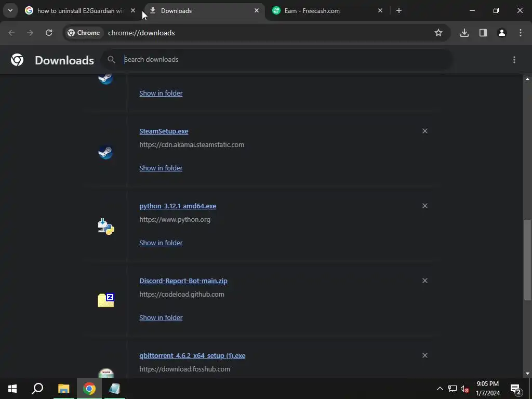Open Chrome's three-dot main menu
This screenshot has height=399, width=532.
pos(521,33)
